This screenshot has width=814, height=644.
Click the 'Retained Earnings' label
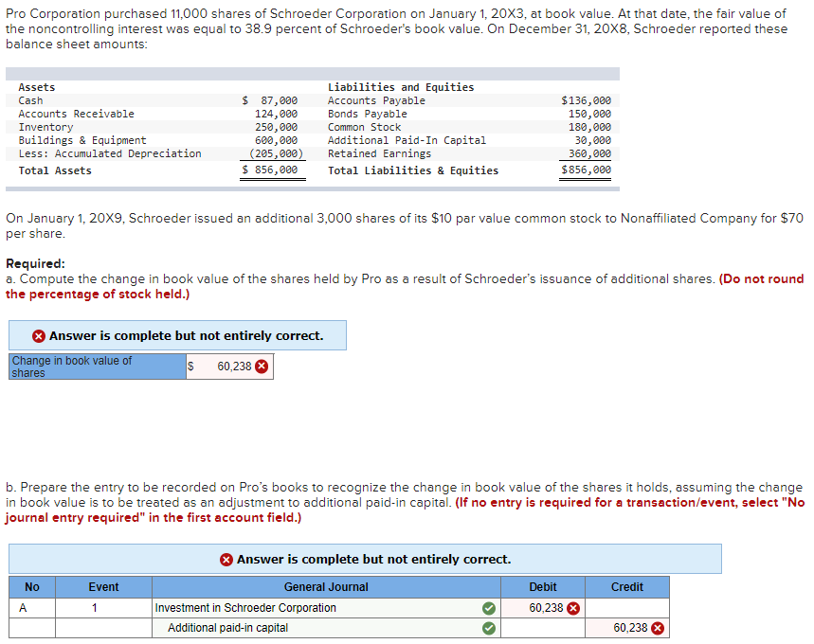379,153
